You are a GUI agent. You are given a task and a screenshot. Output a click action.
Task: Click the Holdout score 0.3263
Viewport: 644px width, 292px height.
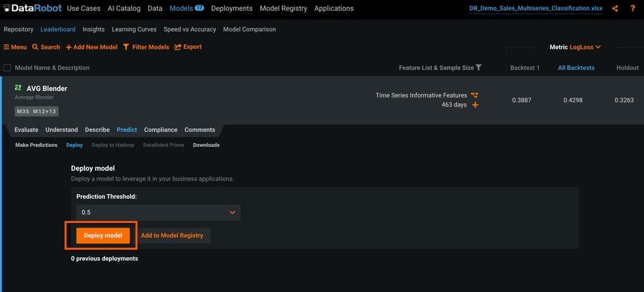click(624, 100)
